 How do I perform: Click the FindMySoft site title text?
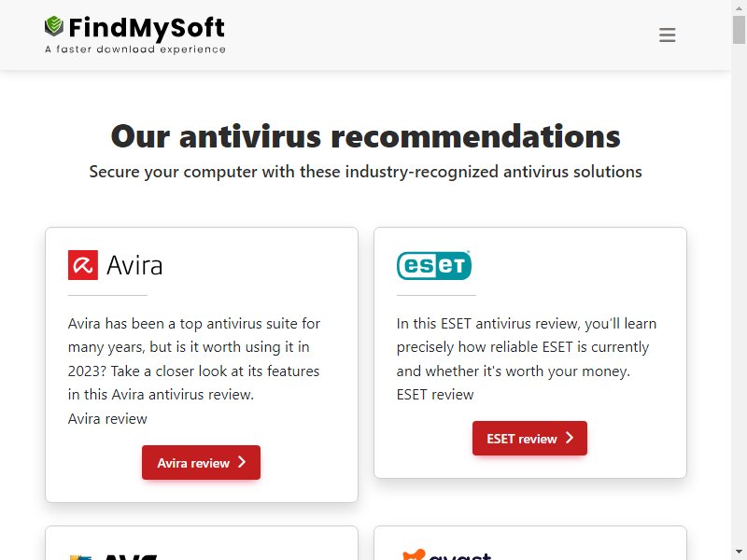coord(147,28)
